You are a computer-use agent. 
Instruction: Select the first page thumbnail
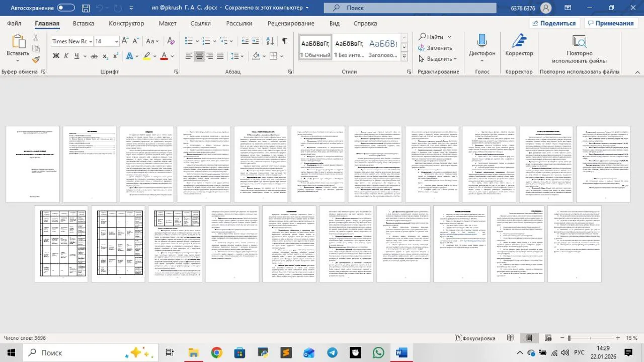point(33,164)
